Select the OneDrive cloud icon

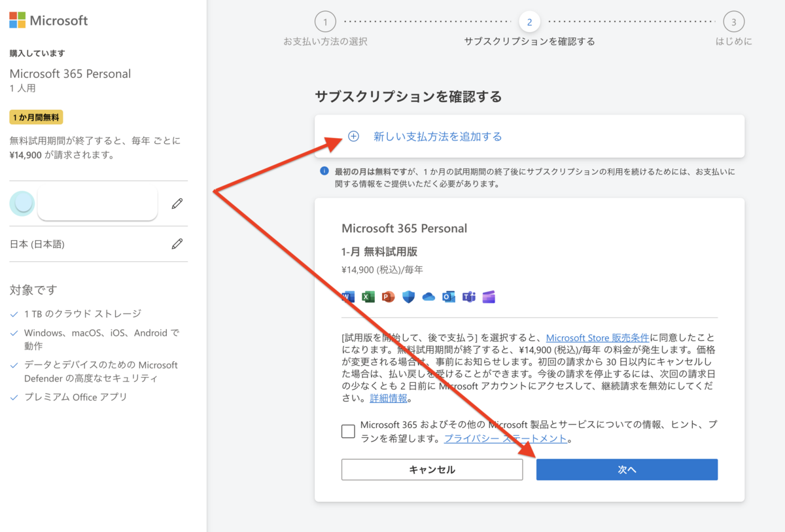pos(428,296)
